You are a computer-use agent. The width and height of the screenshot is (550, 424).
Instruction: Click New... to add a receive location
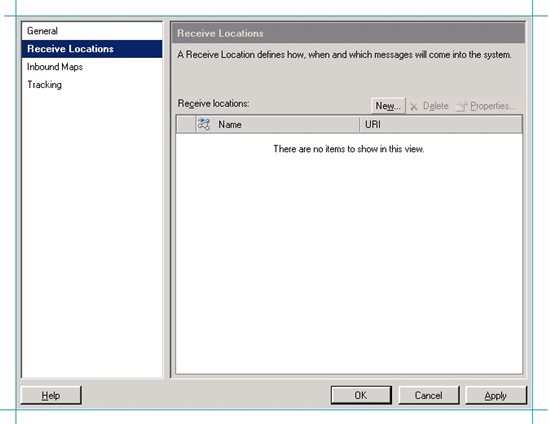[x=388, y=106]
